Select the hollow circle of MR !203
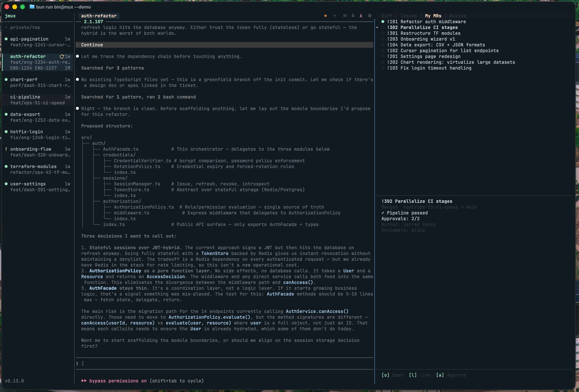The height and width of the screenshot is (392, 579). 383,39
